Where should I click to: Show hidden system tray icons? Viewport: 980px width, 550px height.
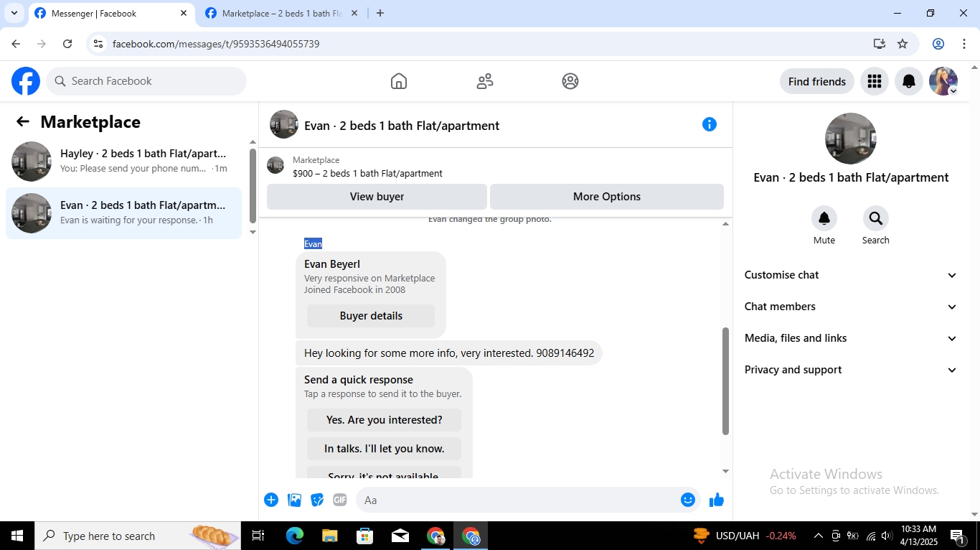click(819, 536)
